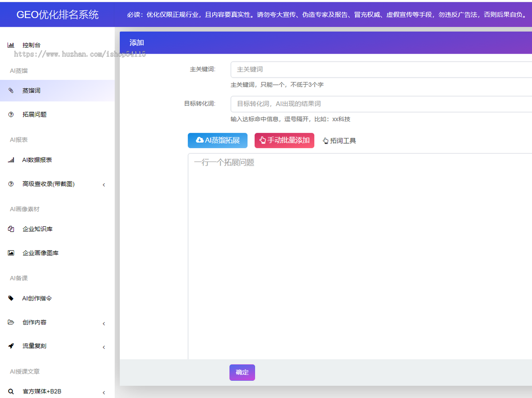Click the 流量复刻 rocket icon
The image size is (532, 398).
click(11, 346)
